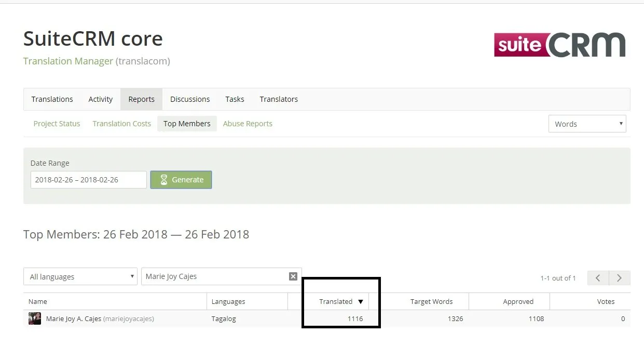This screenshot has height=346, width=644.
Task: Open the Activity tab
Action: (101, 99)
